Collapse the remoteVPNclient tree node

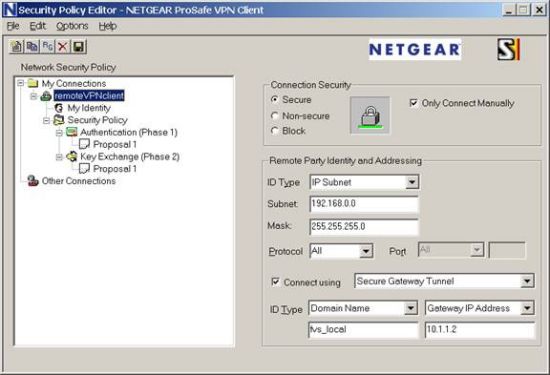(34, 95)
